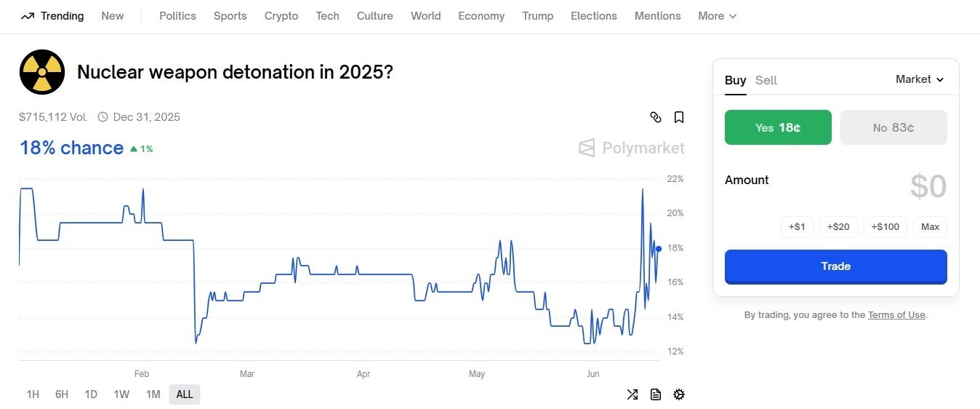Open the Elections category

pyautogui.click(x=593, y=16)
